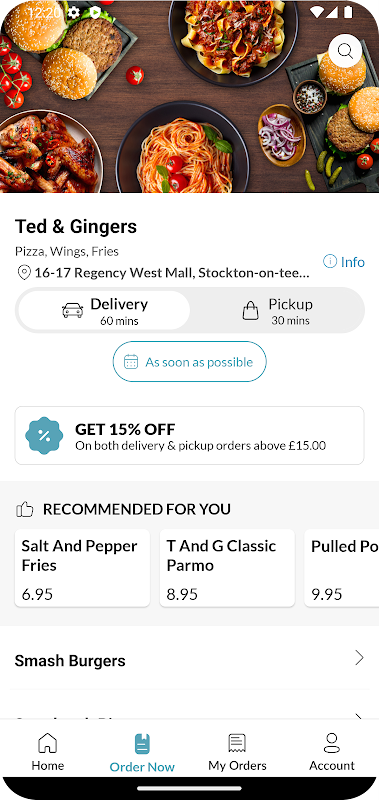Open the Account tab
This screenshot has height=800, width=379.
tap(332, 752)
